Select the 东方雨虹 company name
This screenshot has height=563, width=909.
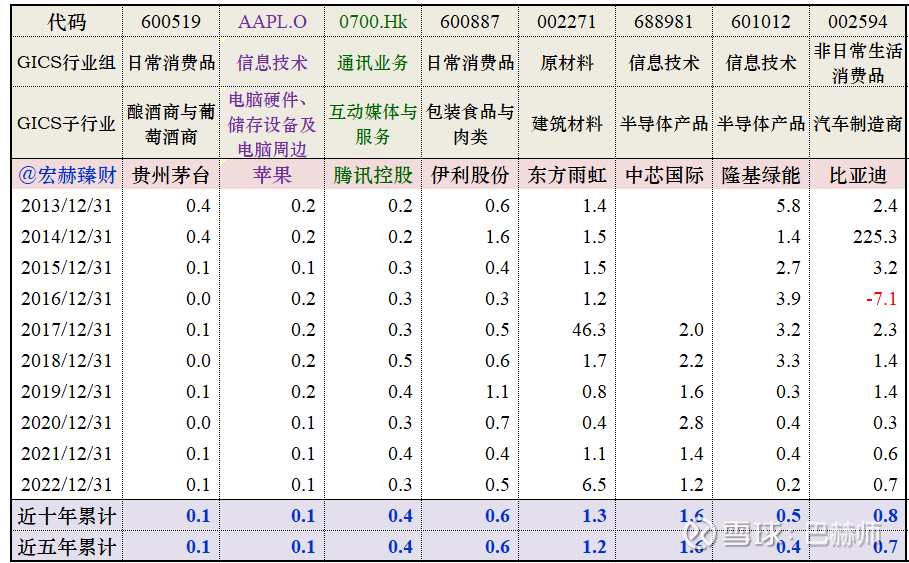point(566,175)
